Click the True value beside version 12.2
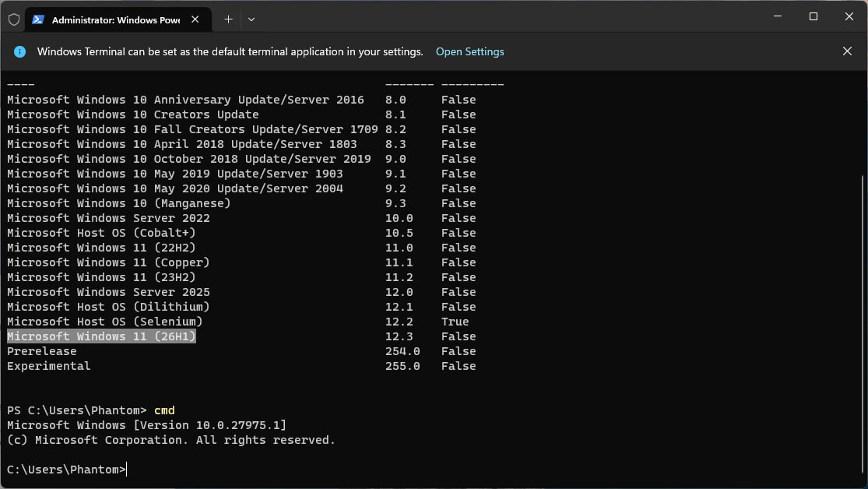This screenshot has width=868, height=489. [455, 321]
